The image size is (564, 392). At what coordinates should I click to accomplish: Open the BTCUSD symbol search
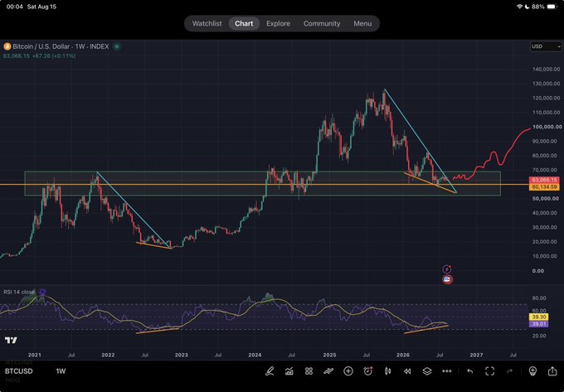point(19,371)
